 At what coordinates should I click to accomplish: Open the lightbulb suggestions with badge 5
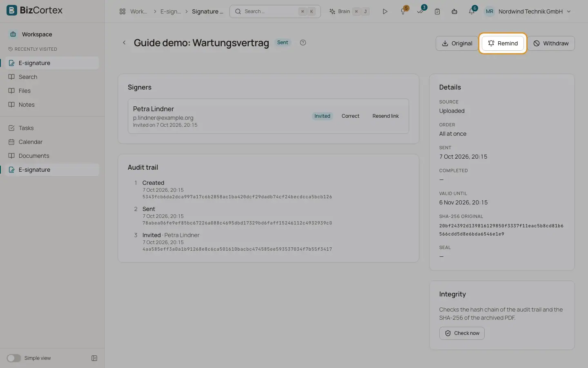point(403,11)
